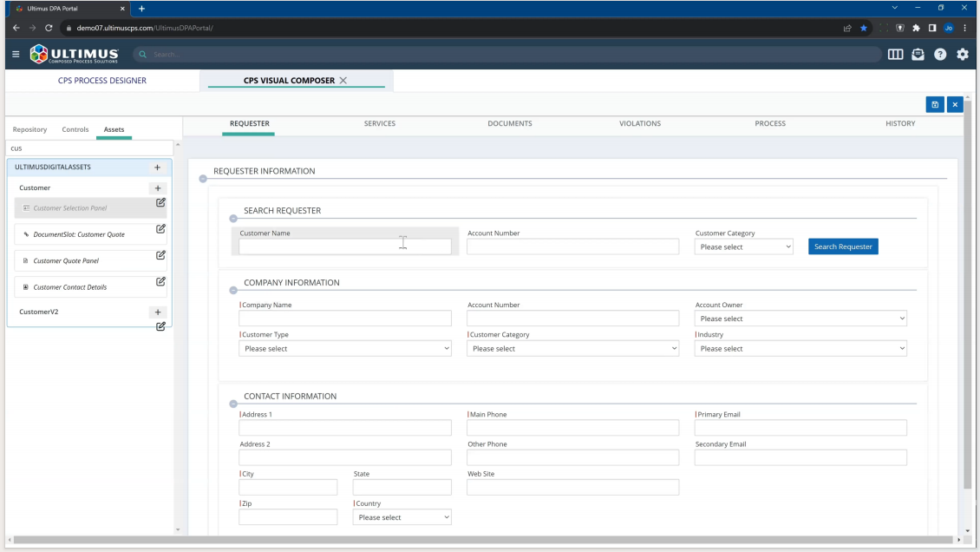Select the Requester form tab
This screenshot has width=980, height=552.
tap(250, 124)
